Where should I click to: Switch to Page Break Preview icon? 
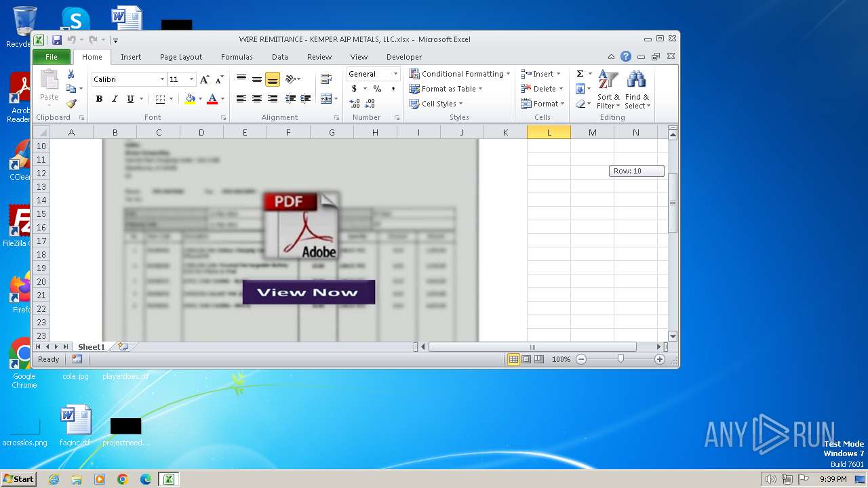coord(539,359)
